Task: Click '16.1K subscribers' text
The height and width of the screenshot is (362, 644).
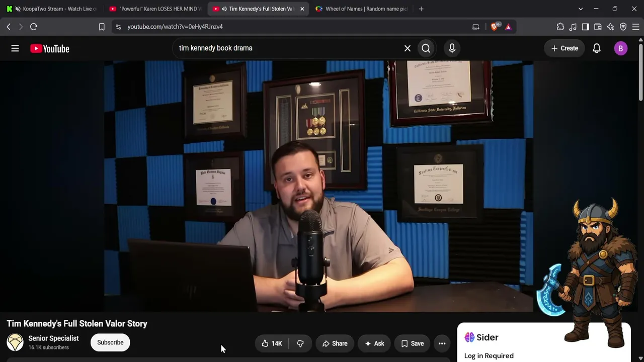Action: click(x=48, y=347)
